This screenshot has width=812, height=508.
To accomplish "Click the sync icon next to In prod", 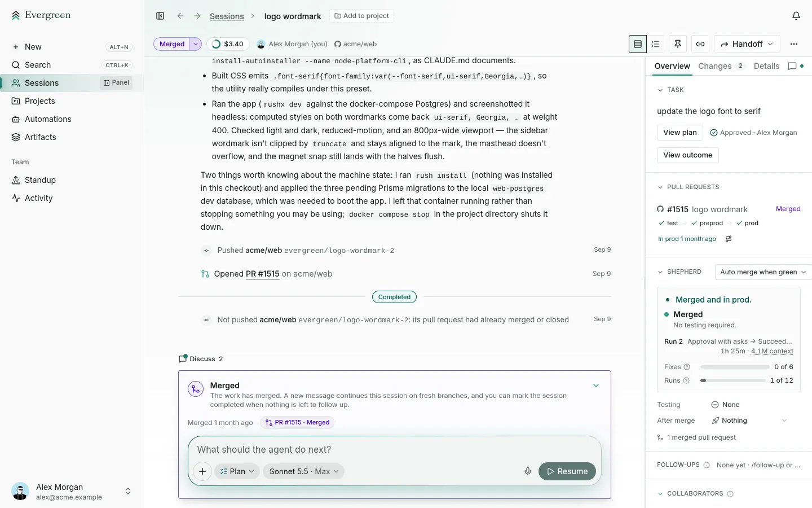I will 729,239.
